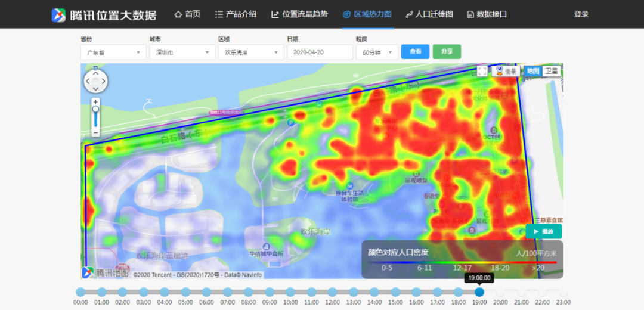This screenshot has height=310, width=644.
Task: Select the 02:00 timeline point
Action: [123, 292]
